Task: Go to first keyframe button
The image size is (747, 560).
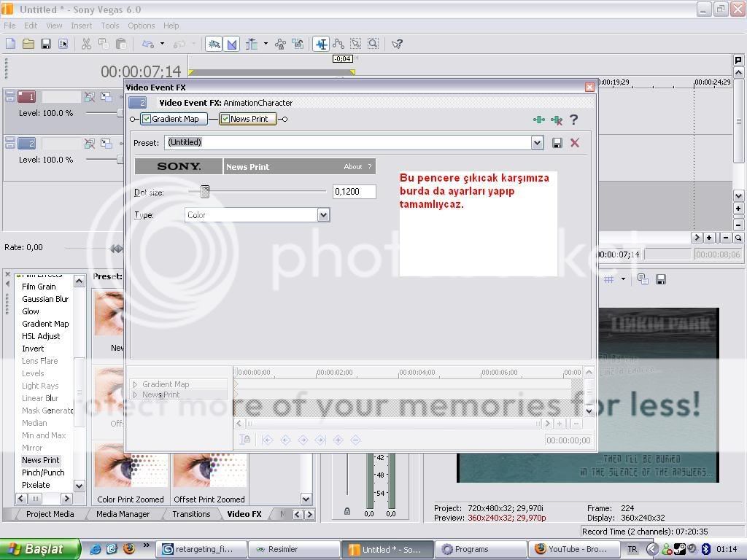Action: click(267, 440)
